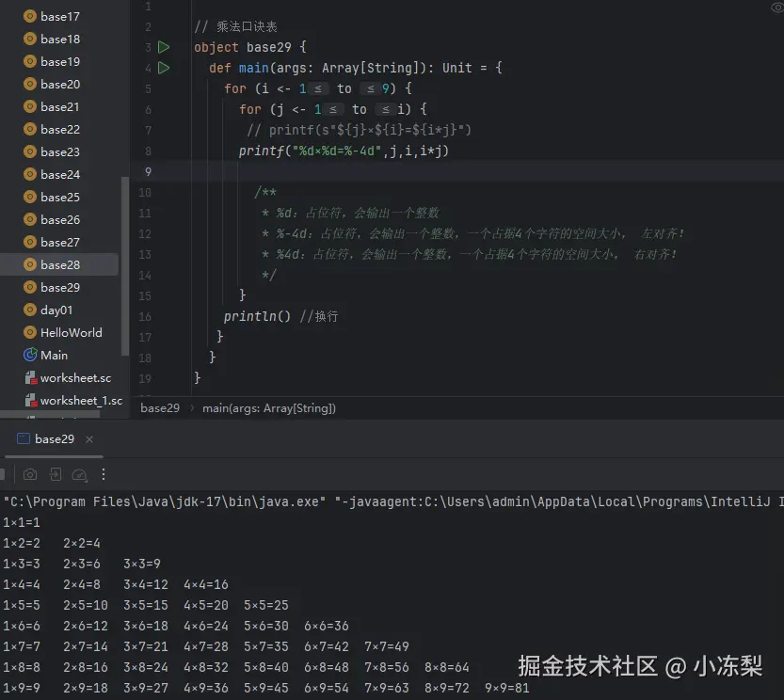Open base17 in the project tree
This screenshot has width=784, height=700.
click(x=60, y=17)
